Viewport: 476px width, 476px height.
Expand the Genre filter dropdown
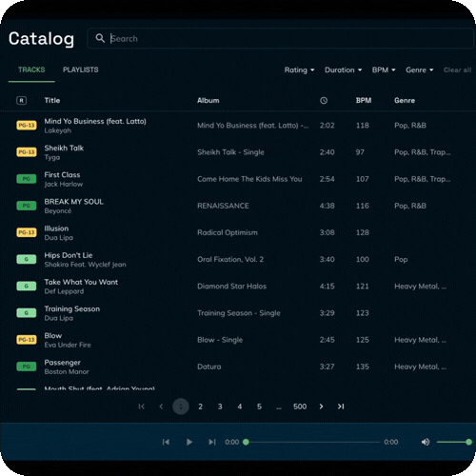coord(420,70)
